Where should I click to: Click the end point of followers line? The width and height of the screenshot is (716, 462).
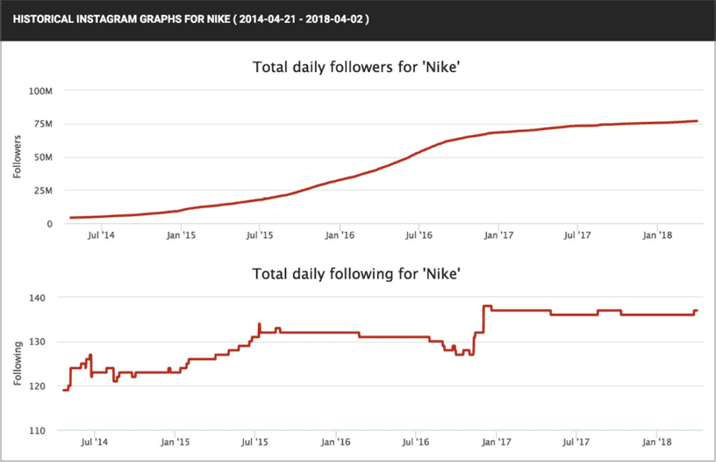(697, 121)
